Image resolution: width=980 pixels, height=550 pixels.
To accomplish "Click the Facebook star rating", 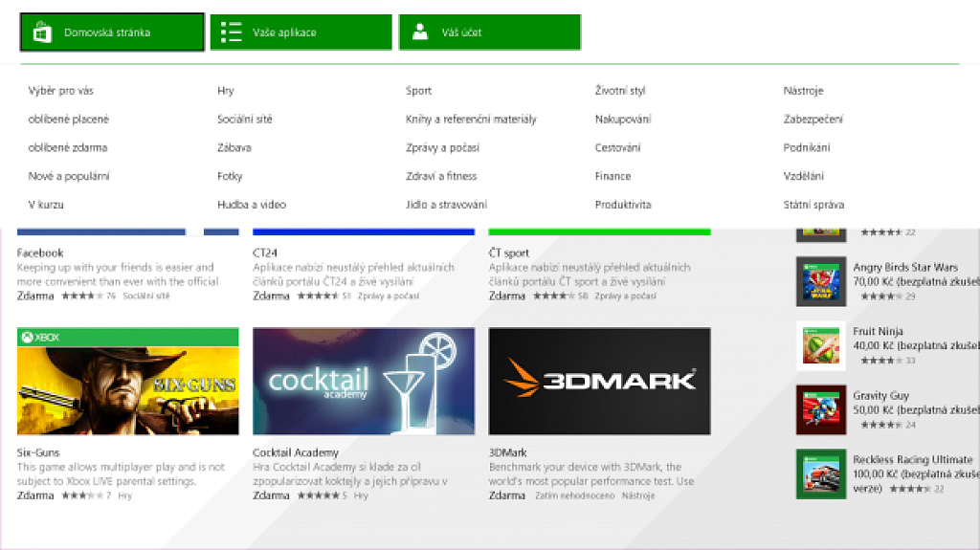I will coord(82,296).
